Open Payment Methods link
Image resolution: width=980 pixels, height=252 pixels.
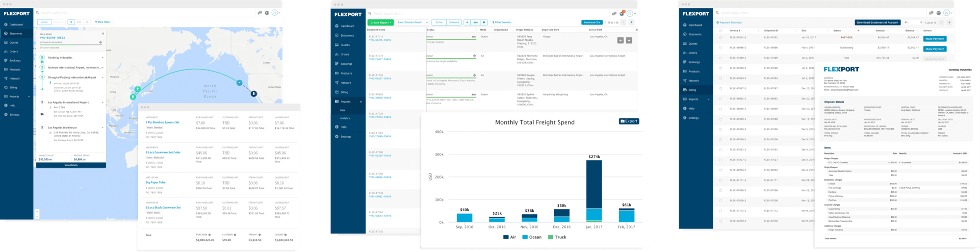tap(729, 23)
